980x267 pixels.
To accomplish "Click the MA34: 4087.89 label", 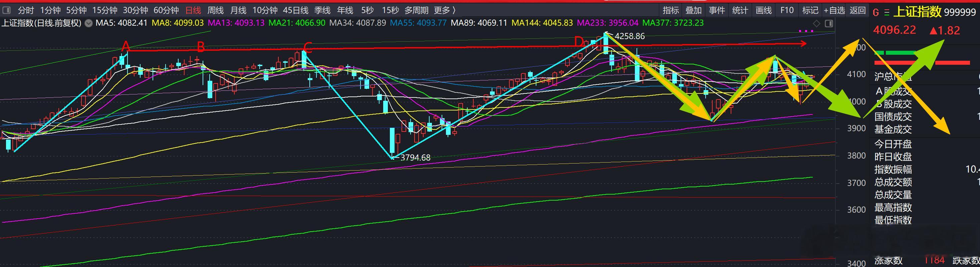I will coord(357,23).
